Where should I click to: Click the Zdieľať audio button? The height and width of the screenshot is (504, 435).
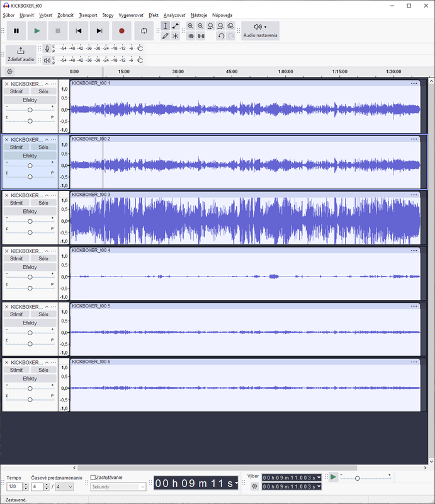[x=21, y=54]
